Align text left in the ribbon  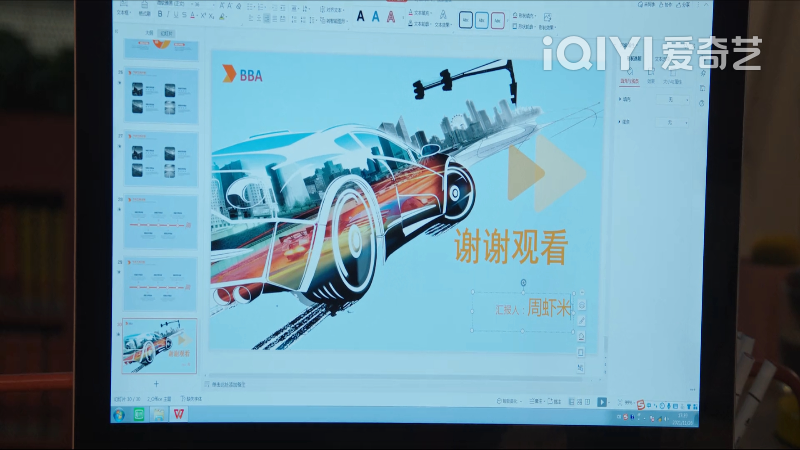[251, 18]
